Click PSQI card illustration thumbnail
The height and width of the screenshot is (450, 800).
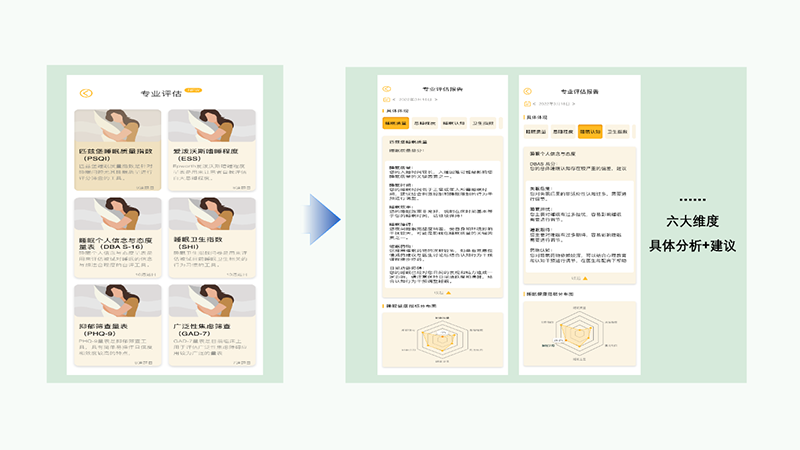[117, 126]
